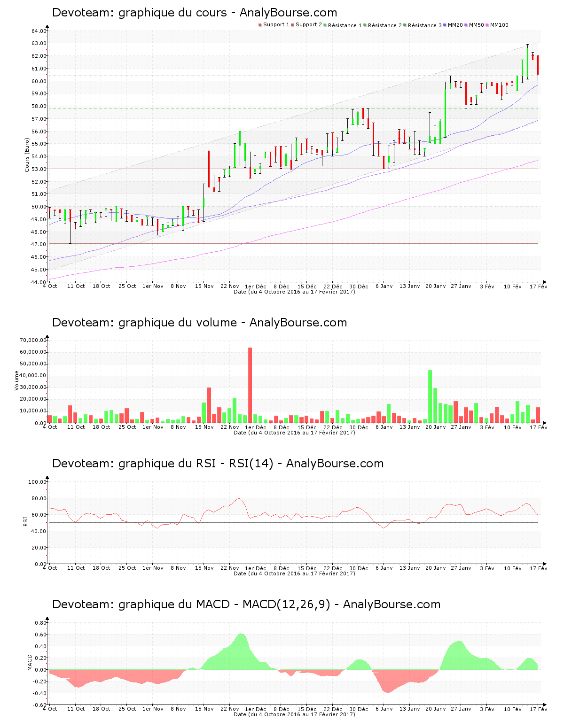The height and width of the screenshot is (728, 564).
Task: Click the MM20 legend color square
Action: pos(445,25)
